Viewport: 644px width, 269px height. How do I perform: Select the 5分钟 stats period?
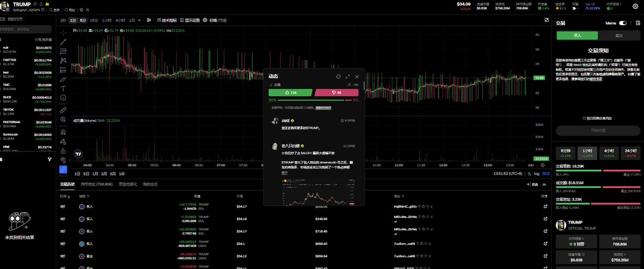[x=566, y=153]
